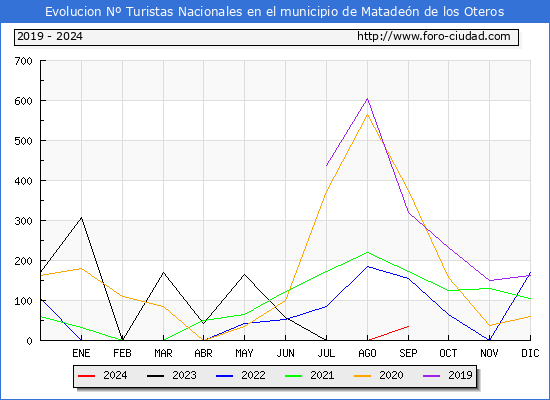Click the 2019 purple peak at August
This screenshot has width=550, height=400.
pyautogui.click(x=367, y=99)
